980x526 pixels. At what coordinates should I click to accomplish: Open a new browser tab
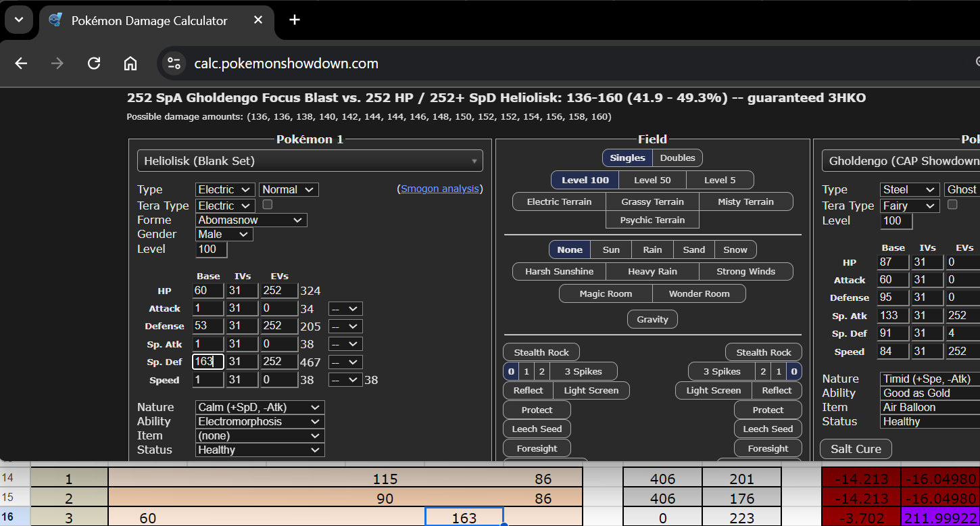(x=295, y=20)
